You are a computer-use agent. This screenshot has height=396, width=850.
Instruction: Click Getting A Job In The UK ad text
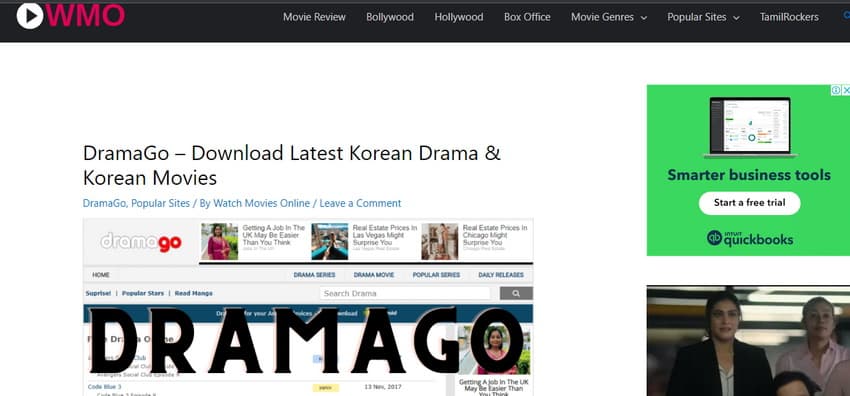(x=274, y=236)
